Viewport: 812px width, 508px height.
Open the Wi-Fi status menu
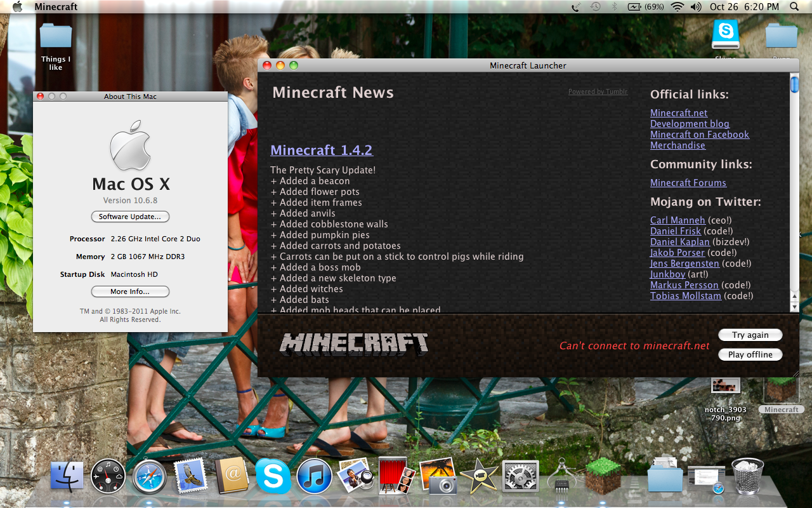(x=677, y=7)
